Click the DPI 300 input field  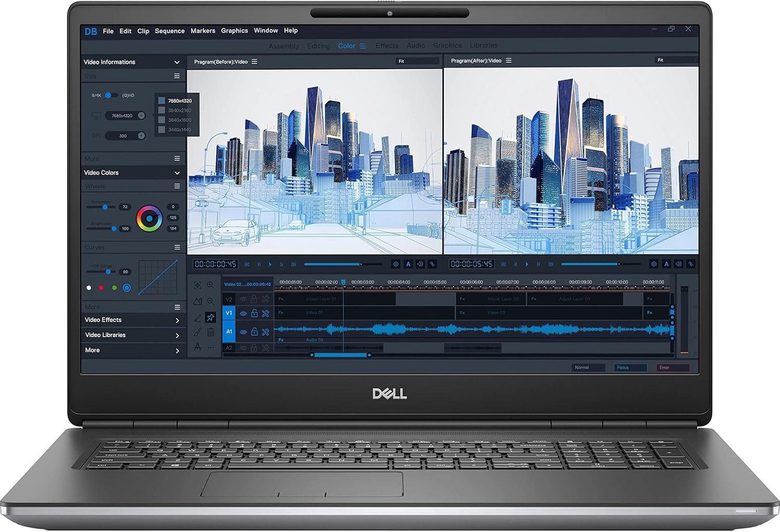(125, 136)
